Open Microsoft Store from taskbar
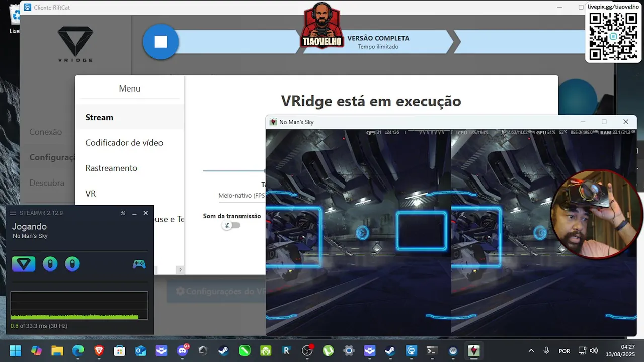 [120, 351]
